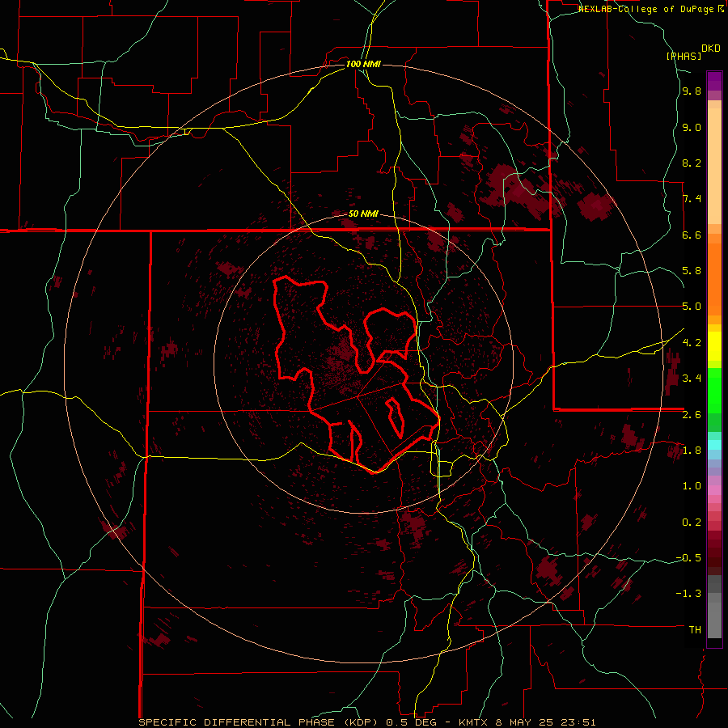Viewport: 728px width, 728px height.
Task: Select the 1.0 scale label
Action: click(x=692, y=486)
